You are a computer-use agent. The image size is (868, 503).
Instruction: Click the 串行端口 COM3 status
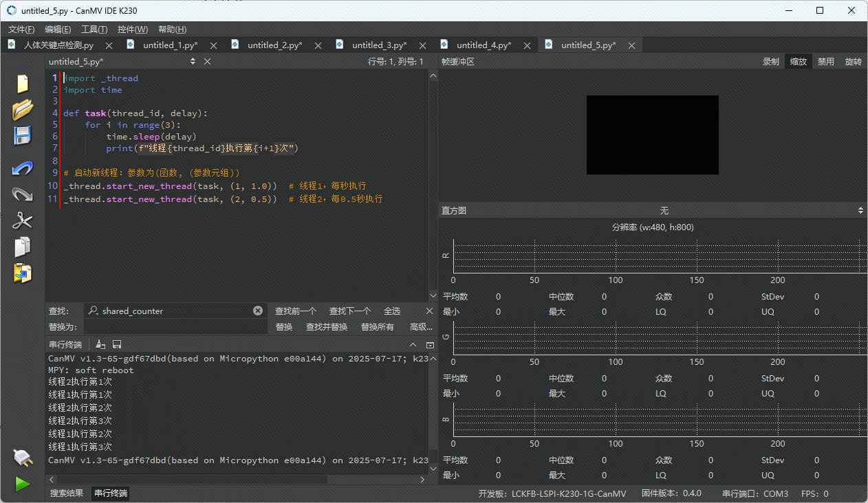coord(755,494)
